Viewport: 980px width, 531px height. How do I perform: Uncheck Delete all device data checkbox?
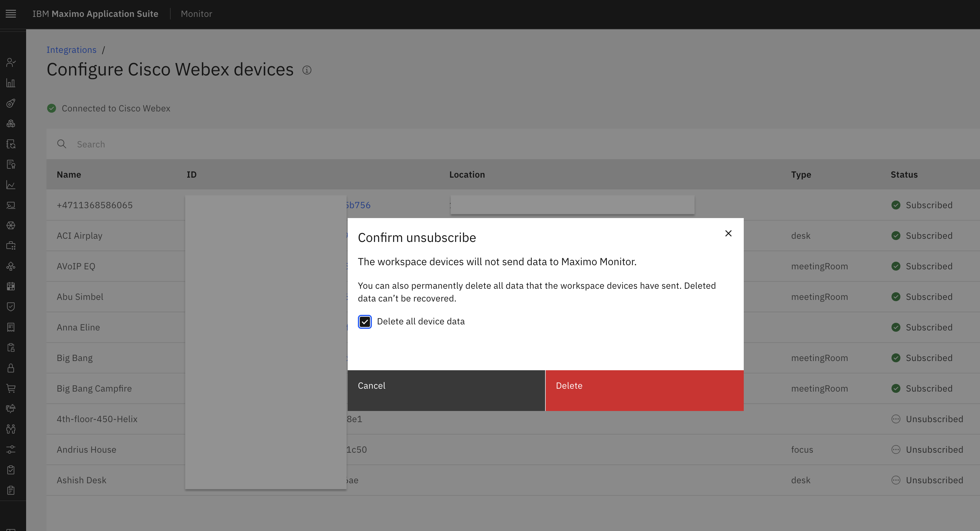[x=365, y=322]
